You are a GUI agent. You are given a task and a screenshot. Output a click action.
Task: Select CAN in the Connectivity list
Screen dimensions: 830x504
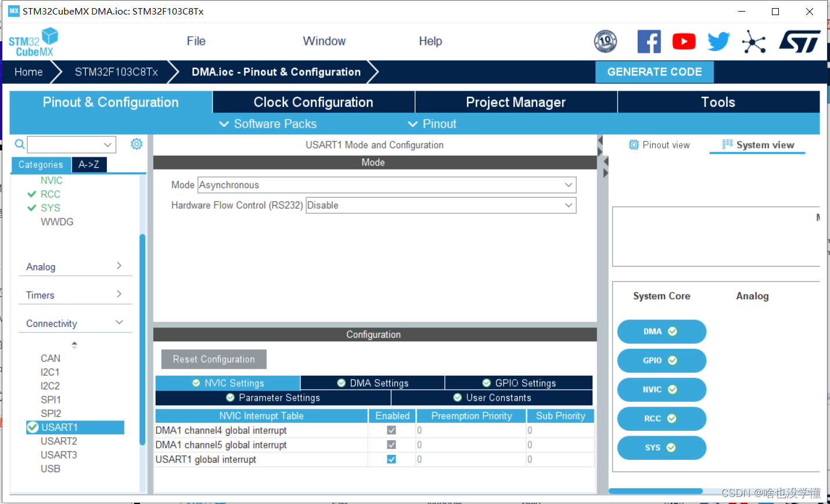click(x=51, y=358)
